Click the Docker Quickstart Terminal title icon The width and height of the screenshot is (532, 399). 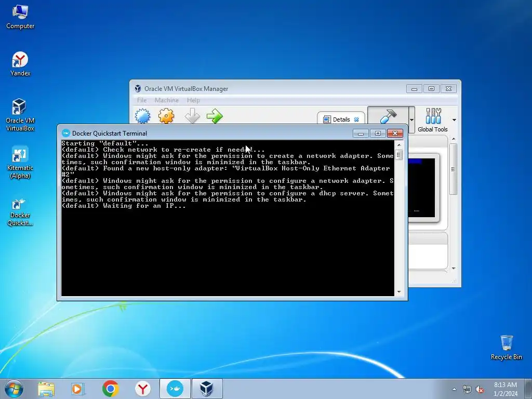66,133
